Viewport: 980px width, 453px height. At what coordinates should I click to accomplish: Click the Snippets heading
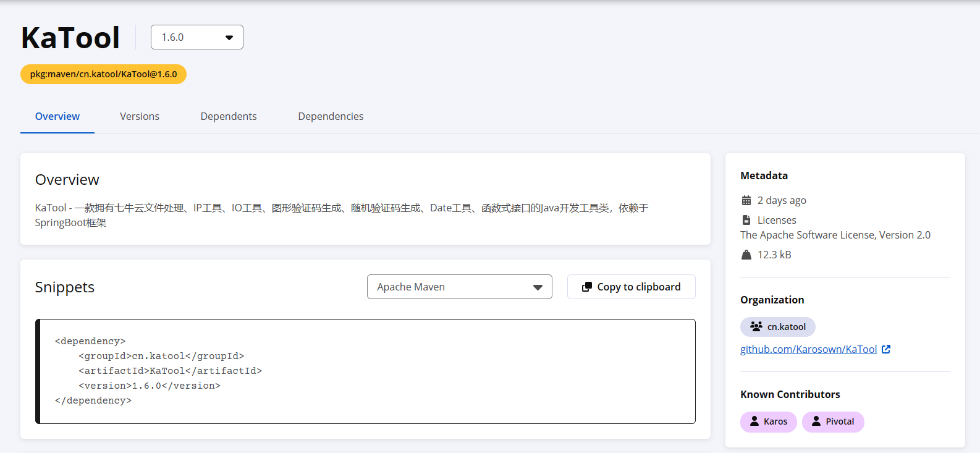(65, 287)
